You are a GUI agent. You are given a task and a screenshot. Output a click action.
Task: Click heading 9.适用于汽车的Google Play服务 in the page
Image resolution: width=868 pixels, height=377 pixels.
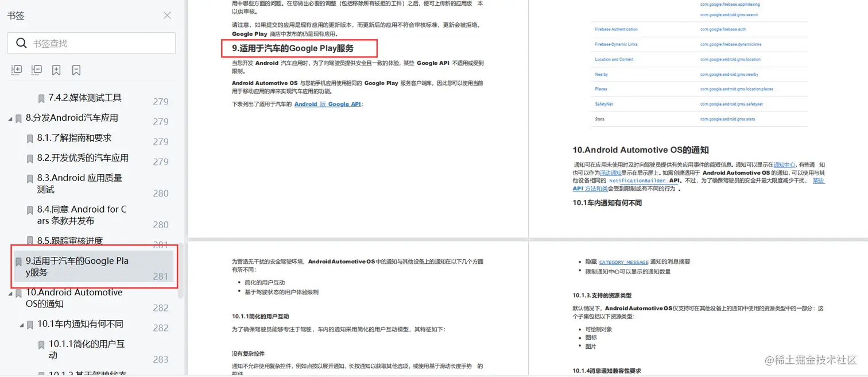(x=293, y=48)
